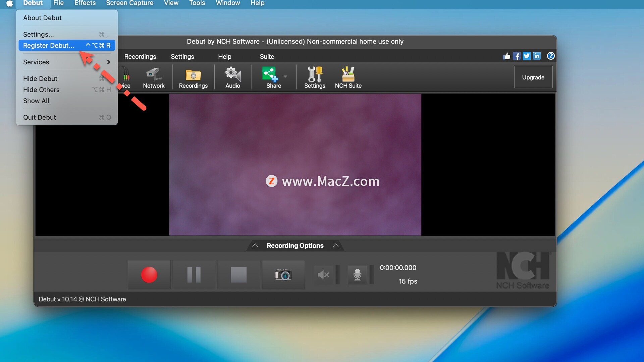Take a snapshot with the camera button

pyautogui.click(x=283, y=275)
